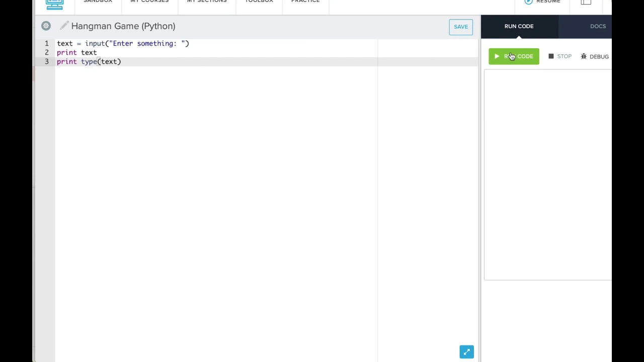Click the layout panel icon at top right
The image size is (644, 362).
[586, 2]
